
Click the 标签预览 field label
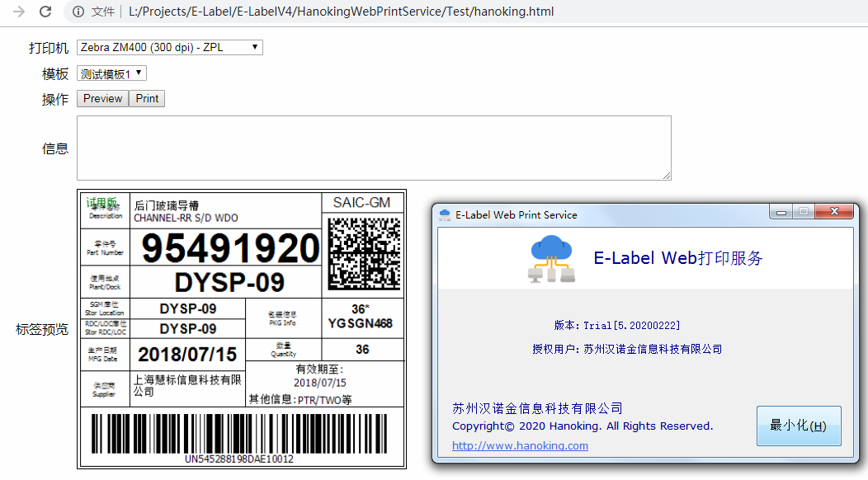click(42, 329)
